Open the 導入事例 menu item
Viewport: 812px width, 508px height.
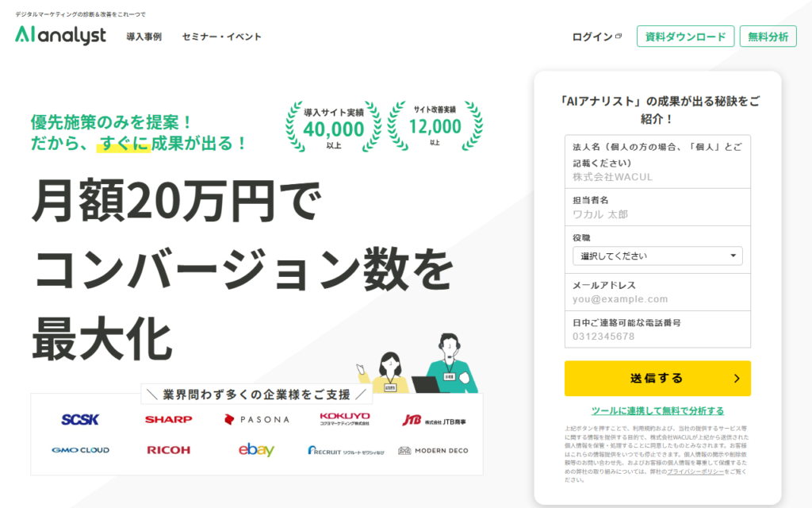coord(144,37)
